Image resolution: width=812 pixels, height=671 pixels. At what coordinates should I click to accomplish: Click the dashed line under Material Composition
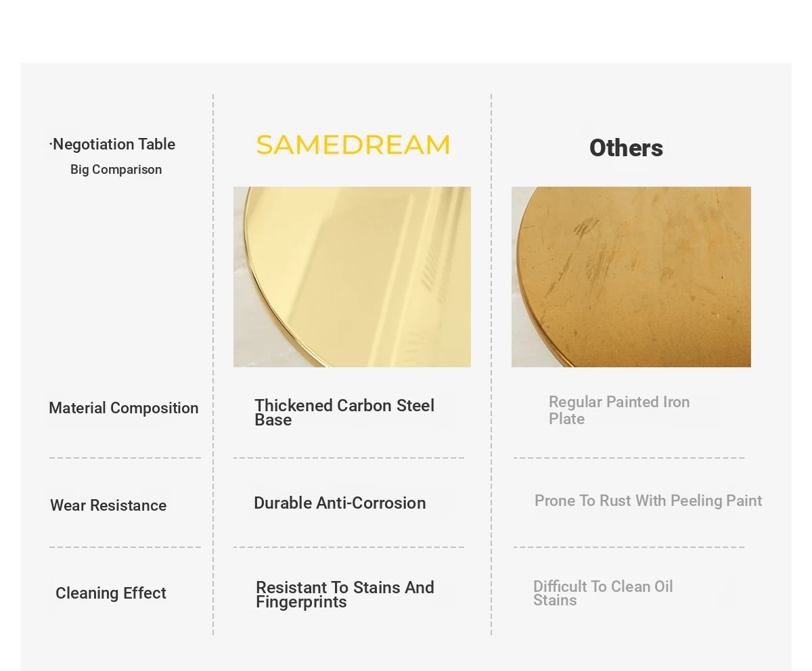pyautogui.click(x=125, y=458)
